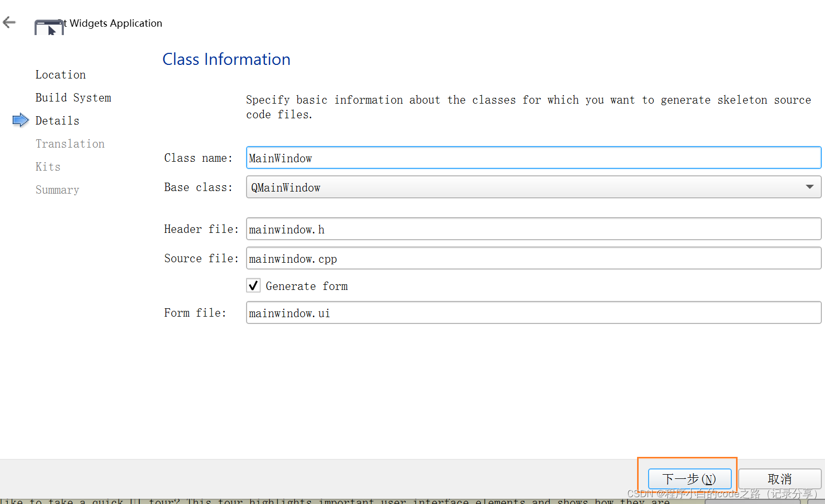Click the Header file input field
The image size is (825, 504).
(x=533, y=229)
